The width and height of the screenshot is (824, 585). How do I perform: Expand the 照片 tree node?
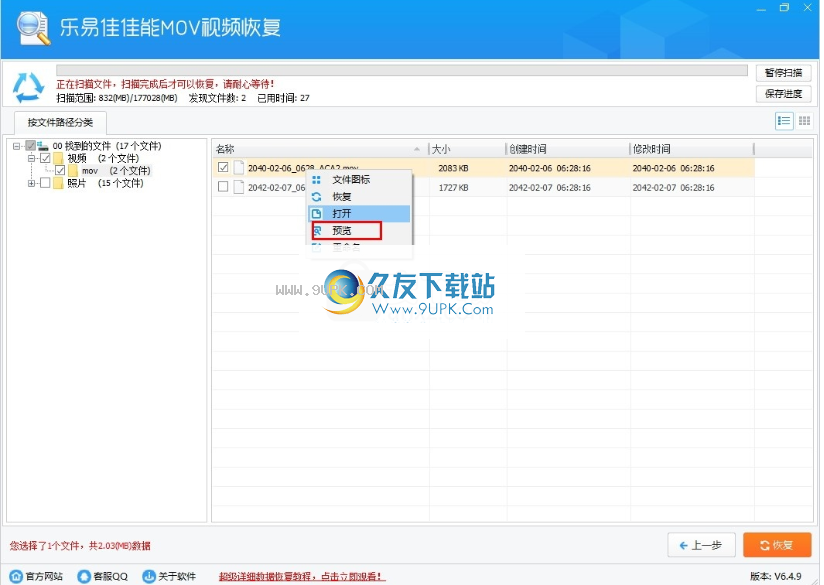pos(32,183)
